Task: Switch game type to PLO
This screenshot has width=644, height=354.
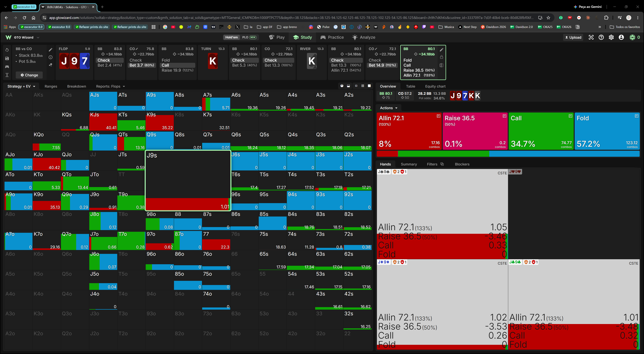Action: click(x=249, y=37)
